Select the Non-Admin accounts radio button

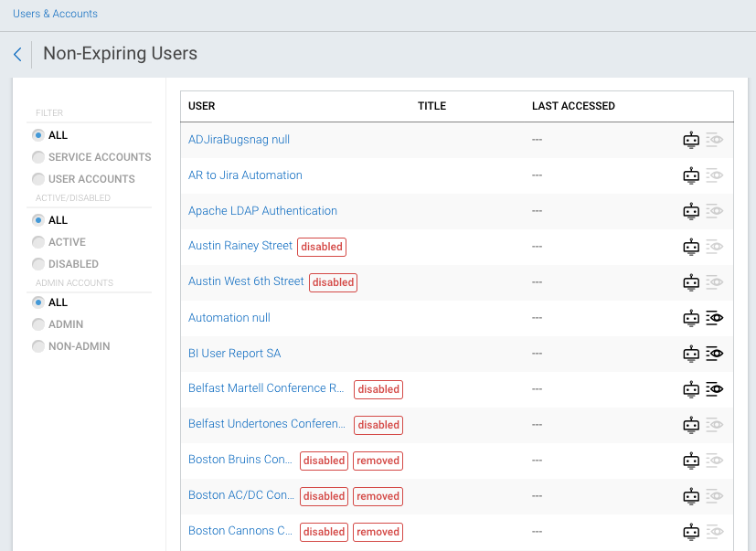38,346
